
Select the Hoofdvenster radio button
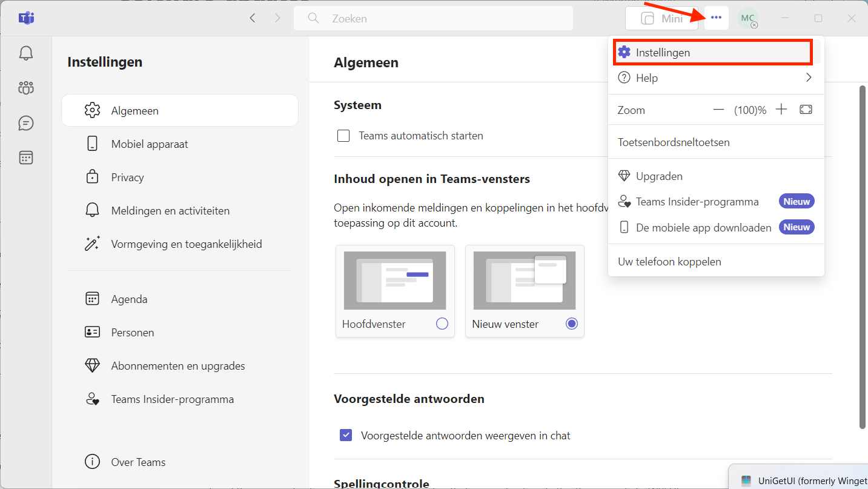(442, 324)
